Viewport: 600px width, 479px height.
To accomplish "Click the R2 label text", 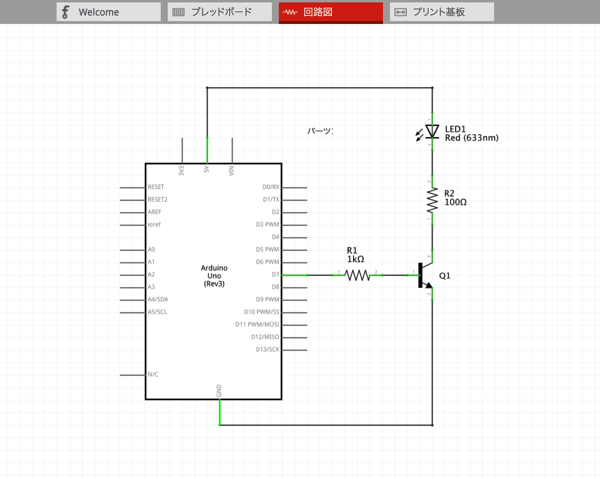I will coord(449,194).
